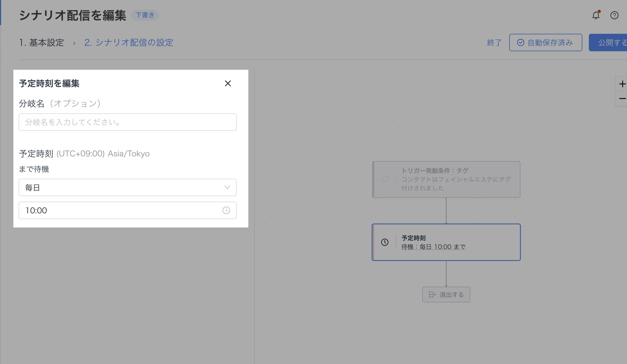Click the notification bell icon
The height and width of the screenshot is (364, 627).
click(x=596, y=15)
